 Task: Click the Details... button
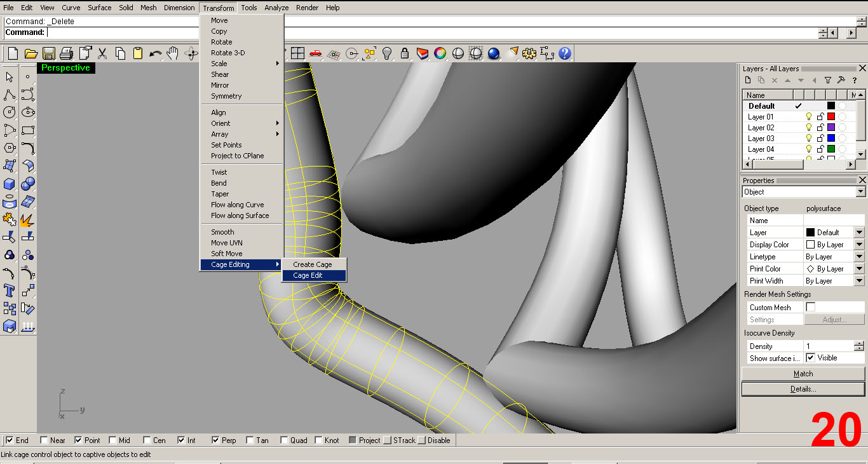[x=803, y=389]
